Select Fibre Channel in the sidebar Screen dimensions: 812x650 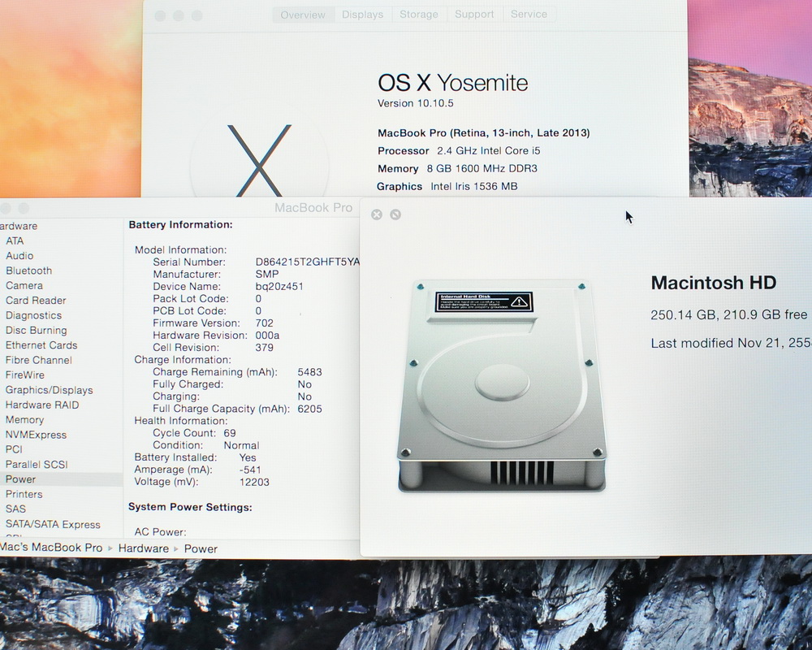[x=39, y=360]
